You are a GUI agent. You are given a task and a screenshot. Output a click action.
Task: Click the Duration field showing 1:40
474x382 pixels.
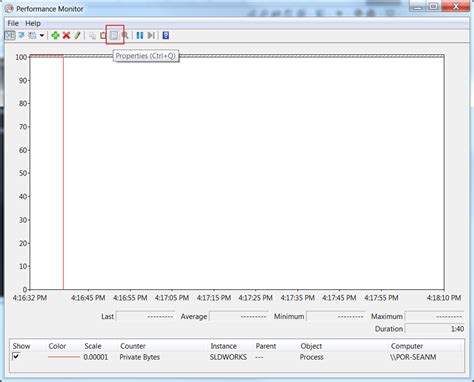pos(434,329)
